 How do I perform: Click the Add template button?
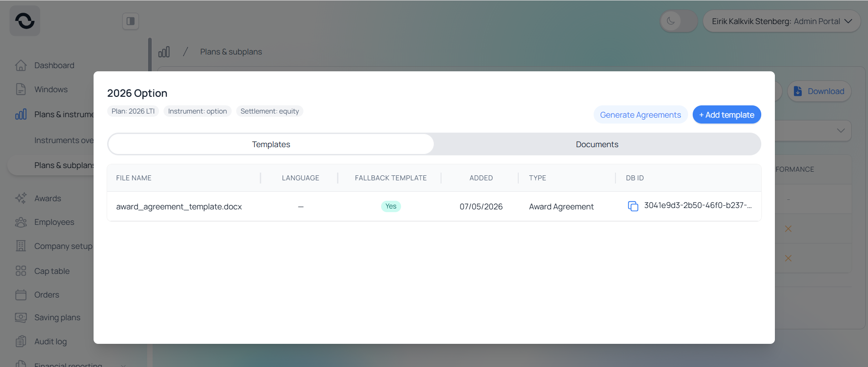pos(727,115)
